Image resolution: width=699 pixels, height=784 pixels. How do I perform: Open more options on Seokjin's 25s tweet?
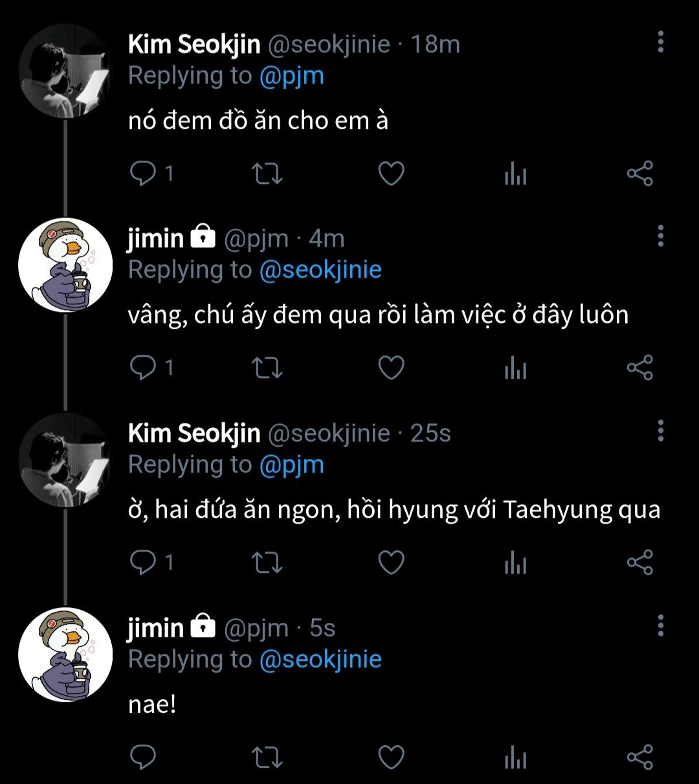pyautogui.click(x=660, y=430)
